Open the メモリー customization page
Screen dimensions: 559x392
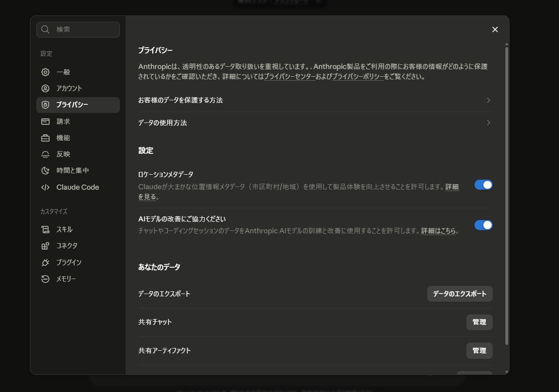click(x=78, y=279)
